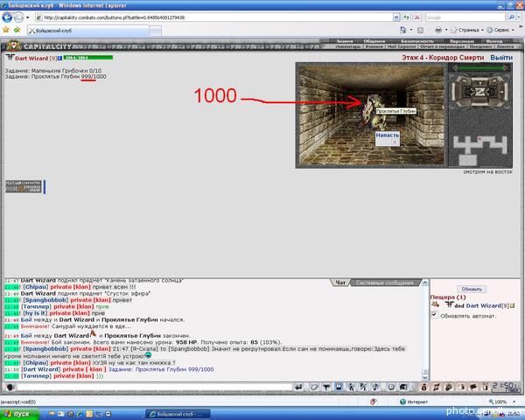
Task: Open the Общение game menu
Action: 374,41
